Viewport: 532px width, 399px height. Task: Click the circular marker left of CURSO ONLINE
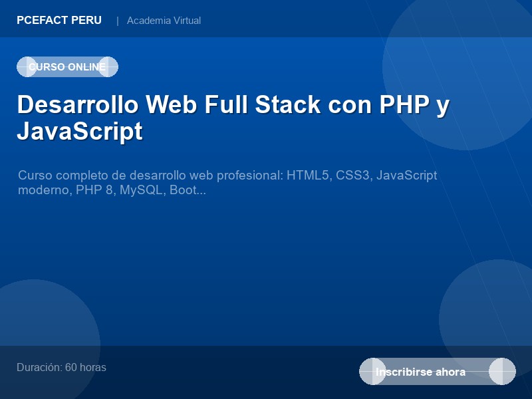pos(28,66)
